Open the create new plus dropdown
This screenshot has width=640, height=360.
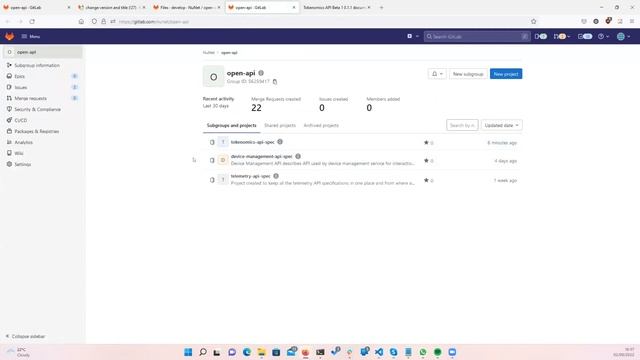click(x=413, y=36)
